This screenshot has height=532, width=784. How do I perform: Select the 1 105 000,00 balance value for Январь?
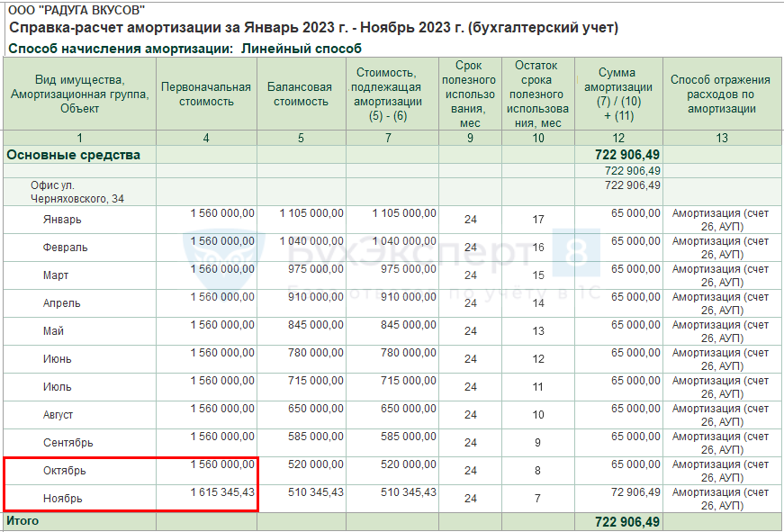[x=311, y=213]
